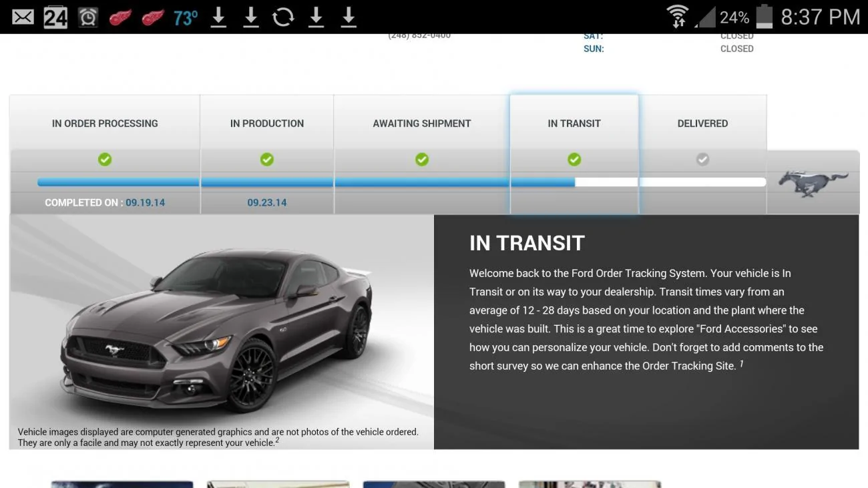
Task: Tap the first Red Wings logo notification
Action: 120,17
